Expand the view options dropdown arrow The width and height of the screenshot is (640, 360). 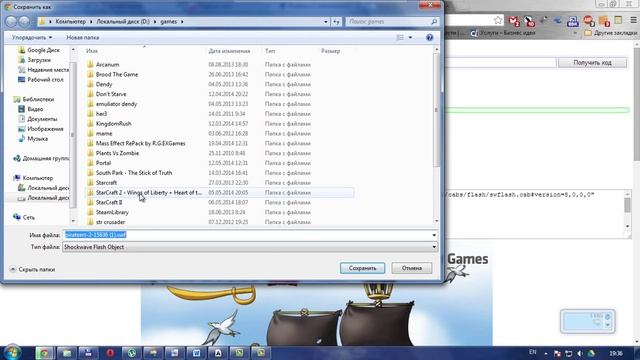click(410, 38)
